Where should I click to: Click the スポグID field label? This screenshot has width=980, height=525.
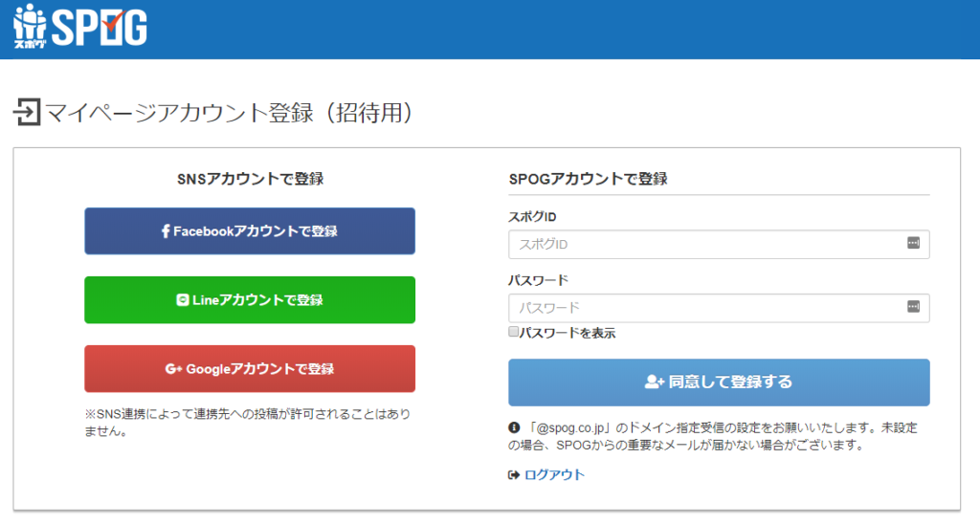(x=532, y=217)
